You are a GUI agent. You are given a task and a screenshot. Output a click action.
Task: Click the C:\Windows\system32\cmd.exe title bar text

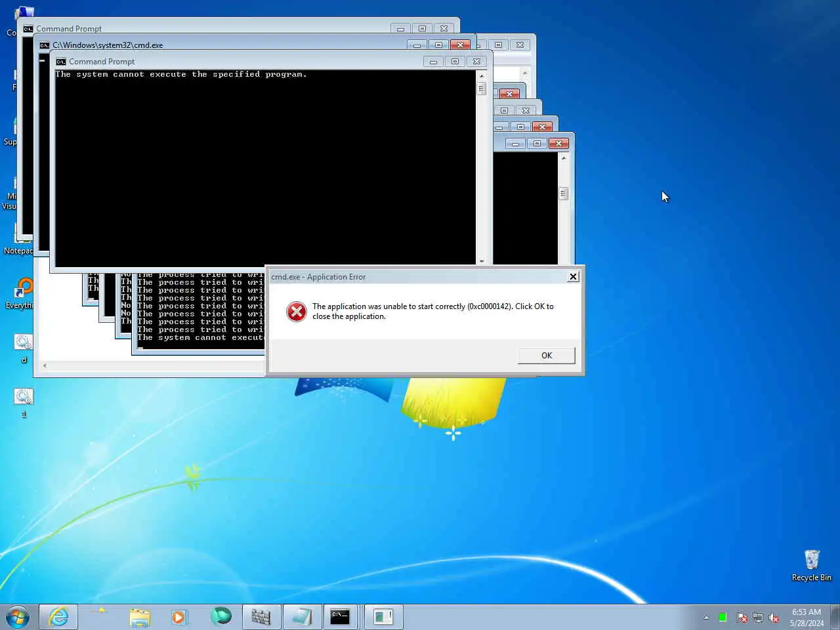[108, 45]
